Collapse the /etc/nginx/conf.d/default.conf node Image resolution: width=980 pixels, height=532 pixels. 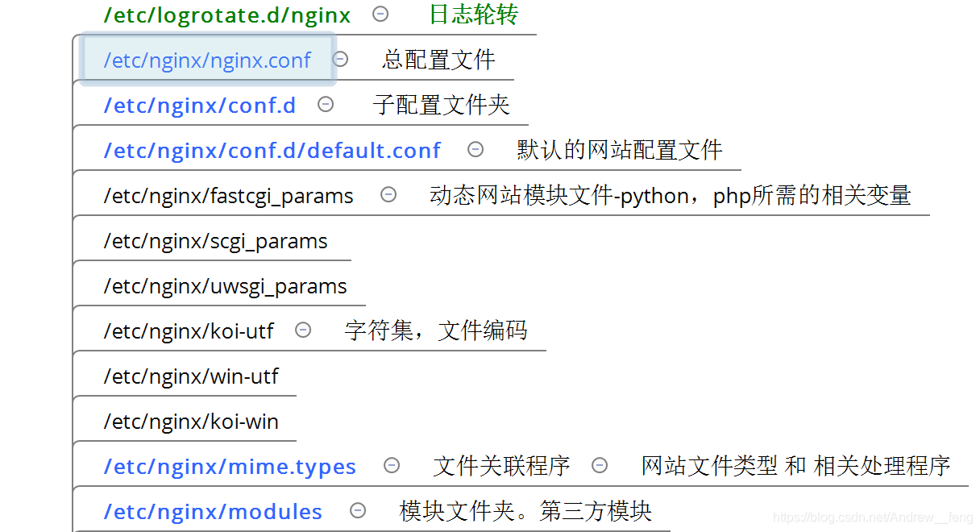(x=475, y=149)
